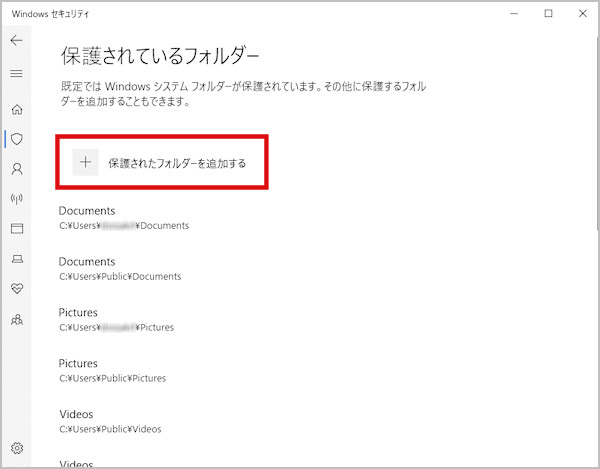The image size is (600, 469).
Task: Select the first Pictures folder heading
Action: click(78, 313)
